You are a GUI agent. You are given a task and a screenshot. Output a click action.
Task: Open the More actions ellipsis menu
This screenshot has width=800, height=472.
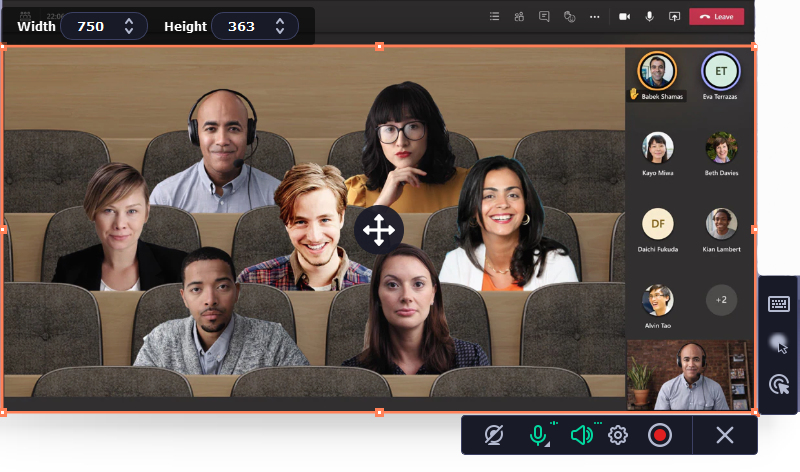pos(594,17)
